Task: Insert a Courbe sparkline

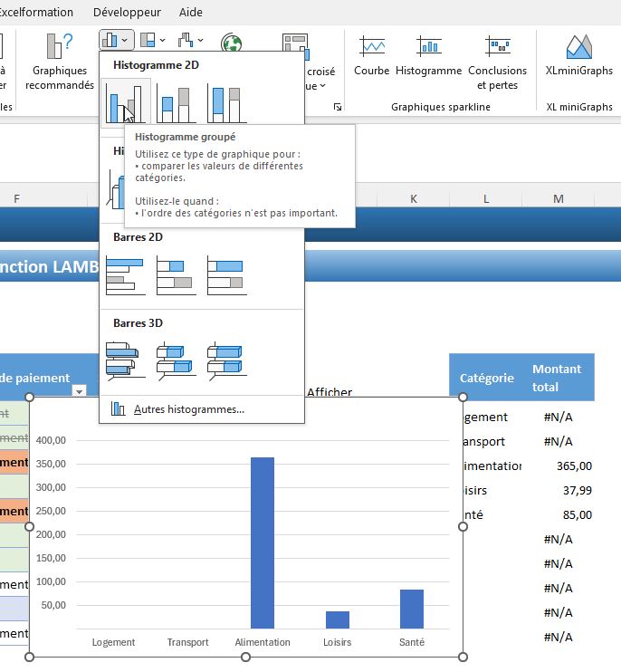Action: coord(372,56)
